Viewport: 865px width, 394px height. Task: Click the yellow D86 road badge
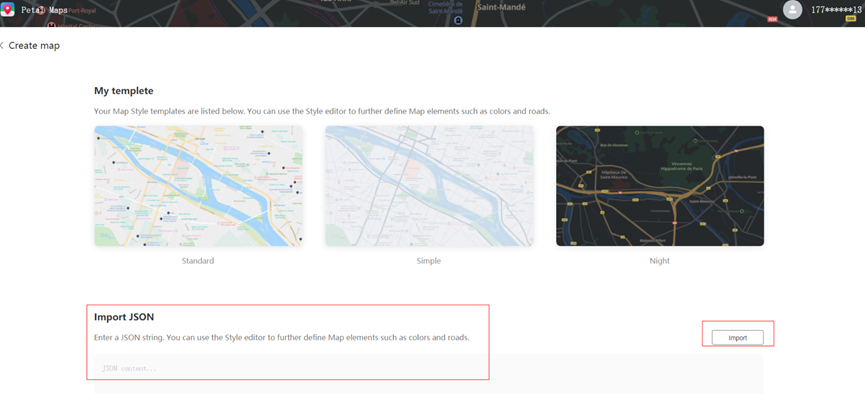click(851, 18)
